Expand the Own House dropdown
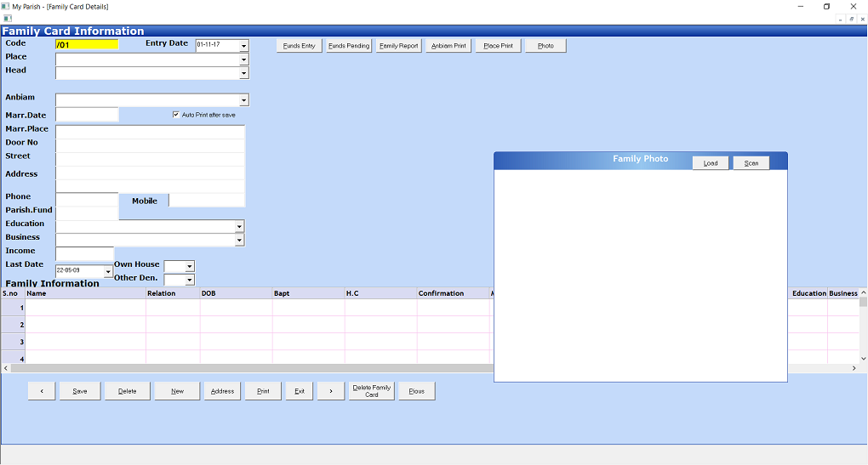The width and height of the screenshot is (868, 465). pos(190,267)
